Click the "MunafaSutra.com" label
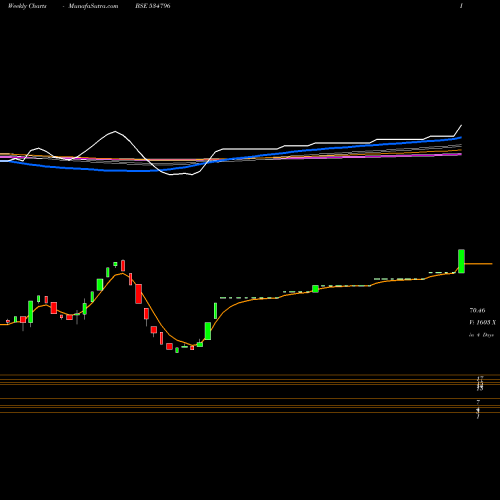This screenshot has height=500, width=500. (x=93, y=6)
